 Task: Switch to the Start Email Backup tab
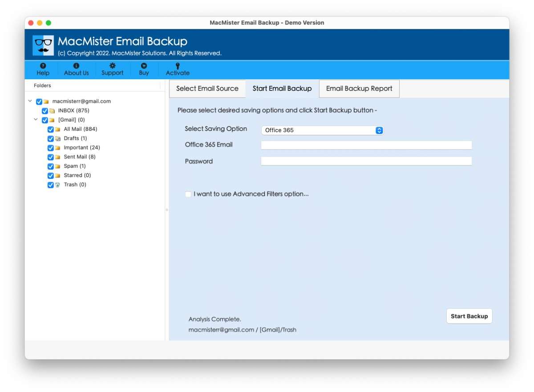(282, 89)
